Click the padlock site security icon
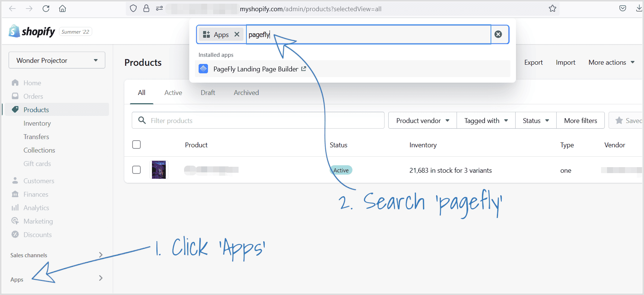The width and height of the screenshot is (644, 295). click(146, 8)
